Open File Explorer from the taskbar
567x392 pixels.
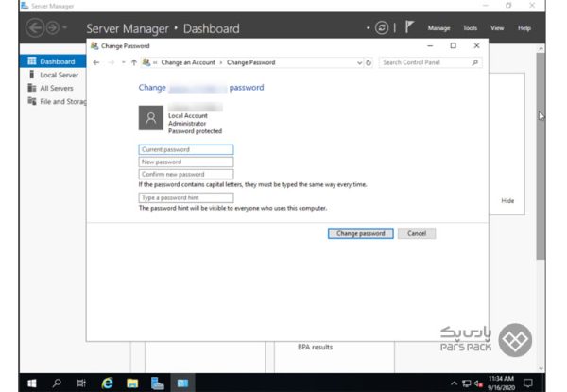pyautogui.click(x=132, y=383)
